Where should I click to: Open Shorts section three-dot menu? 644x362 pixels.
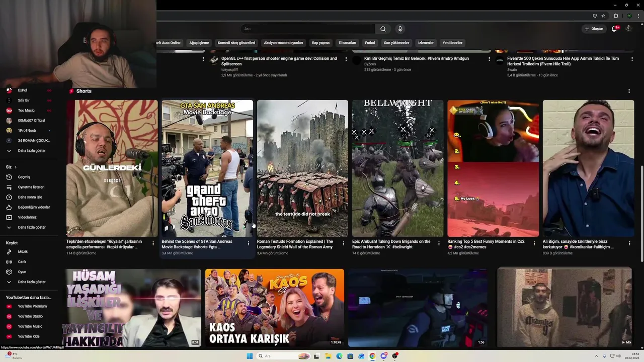629,91
